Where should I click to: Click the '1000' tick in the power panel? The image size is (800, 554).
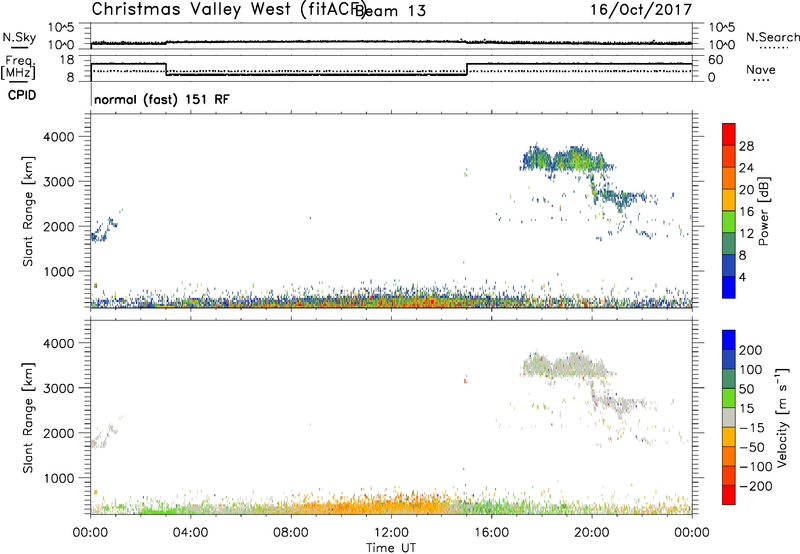coord(58,271)
